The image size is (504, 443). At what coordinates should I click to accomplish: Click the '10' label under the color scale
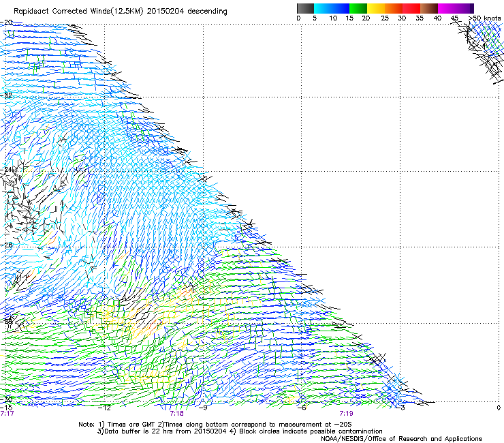pos(333,18)
